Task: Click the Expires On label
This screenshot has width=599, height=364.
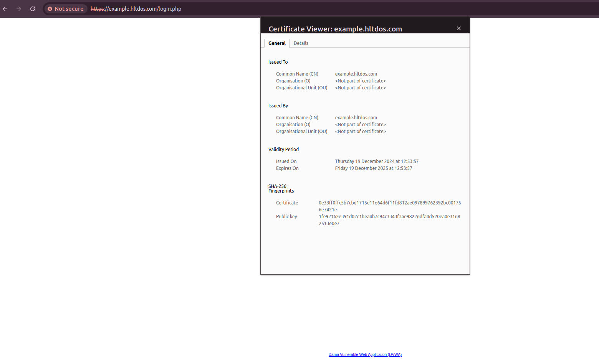Action: click(x=287, y=168)
